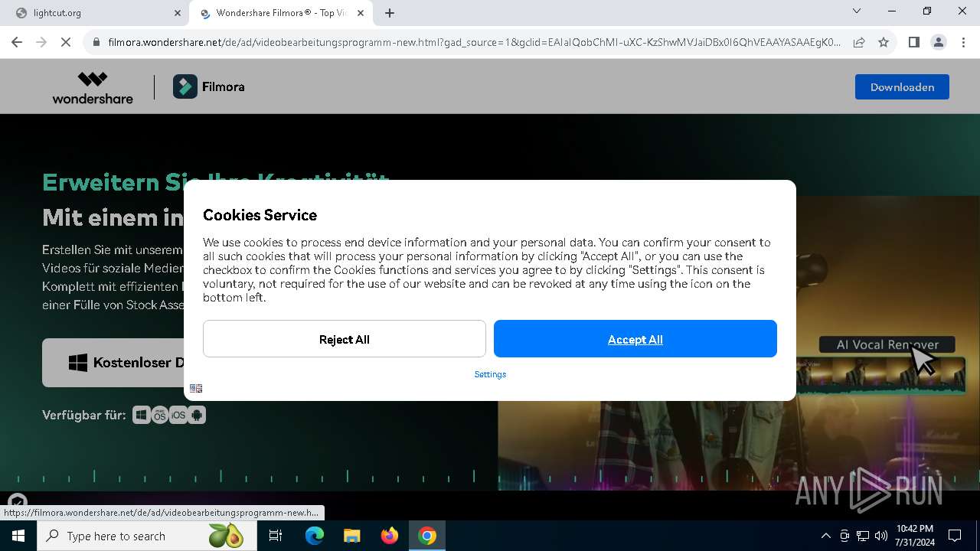Expand the tab search dropdown
Viewport: 980px width, 551px height.
[857, 11]
